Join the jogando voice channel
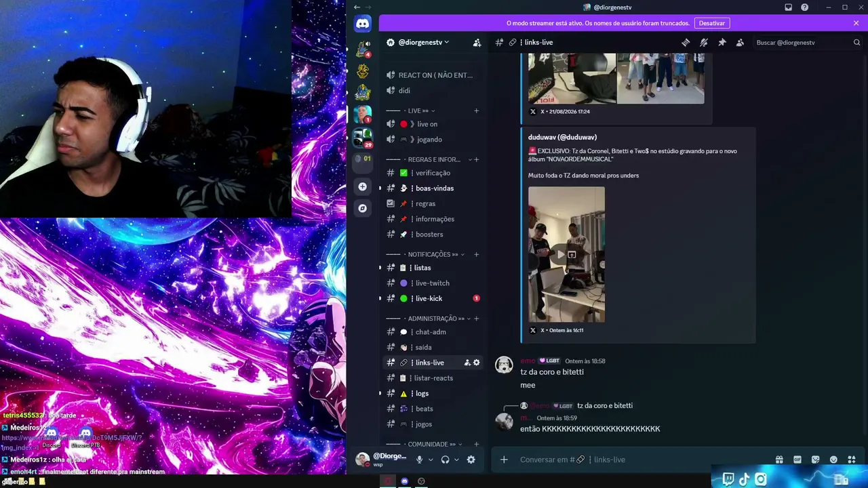 (x=433, y=140)
